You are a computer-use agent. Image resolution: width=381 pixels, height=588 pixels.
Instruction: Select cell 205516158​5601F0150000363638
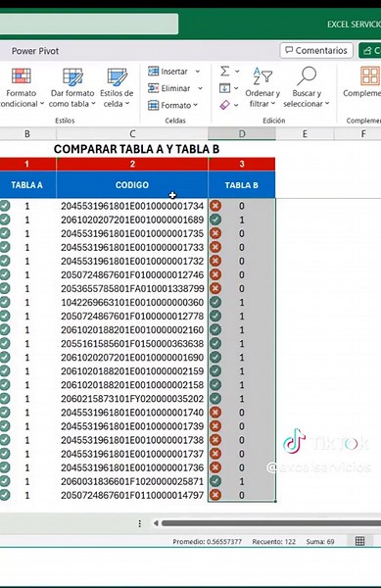(x=132, y=344)
